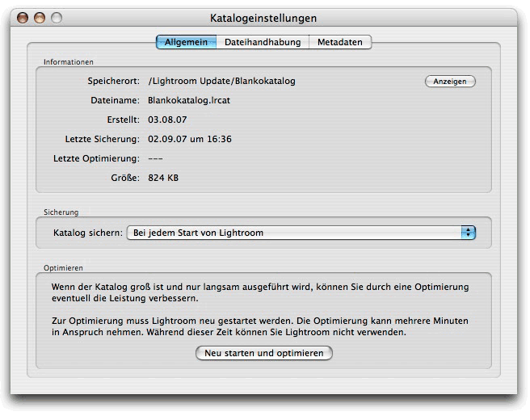This screenshot has height=420, width=530.
Task: Click the size value 824 KB
Action: pyautogui.click(x=163, y=178)
